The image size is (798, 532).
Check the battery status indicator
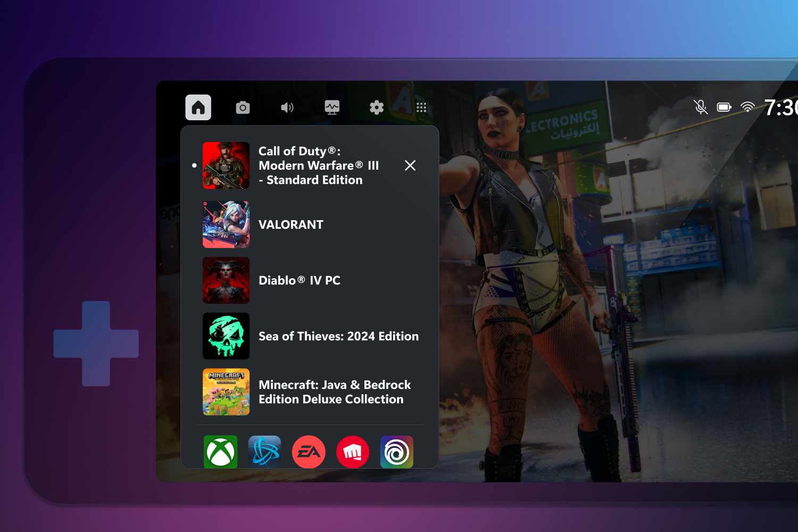(724, 107)
